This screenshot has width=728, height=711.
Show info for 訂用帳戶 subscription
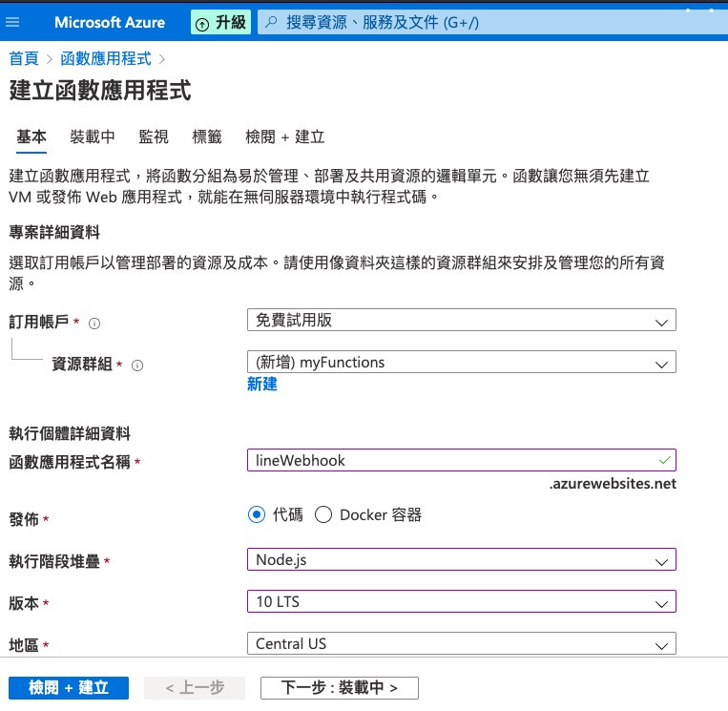point(94,324)
